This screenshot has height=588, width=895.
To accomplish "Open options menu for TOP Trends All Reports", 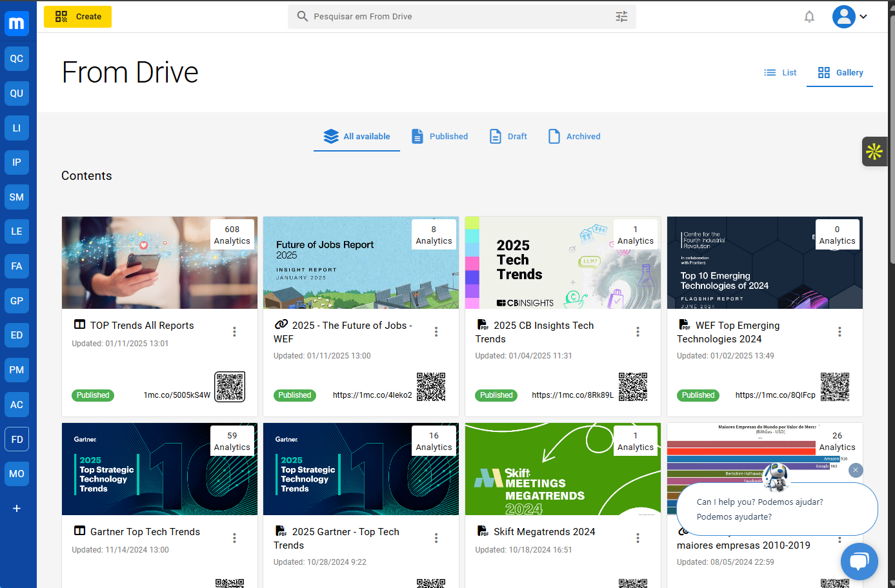I will click(234, 331).
